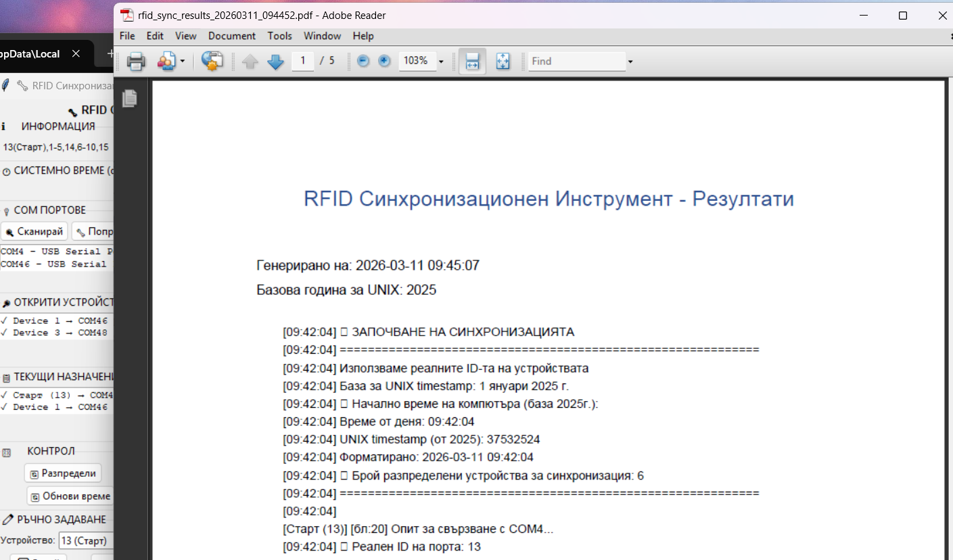Click the zoom out minus icon
953x560 pixels.
[x=363, y=61]
